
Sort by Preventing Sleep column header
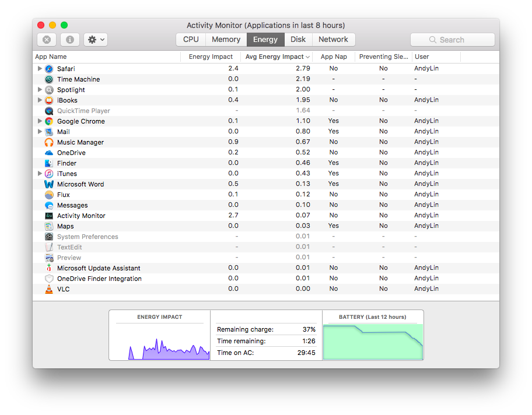click(x=383, y=57)
